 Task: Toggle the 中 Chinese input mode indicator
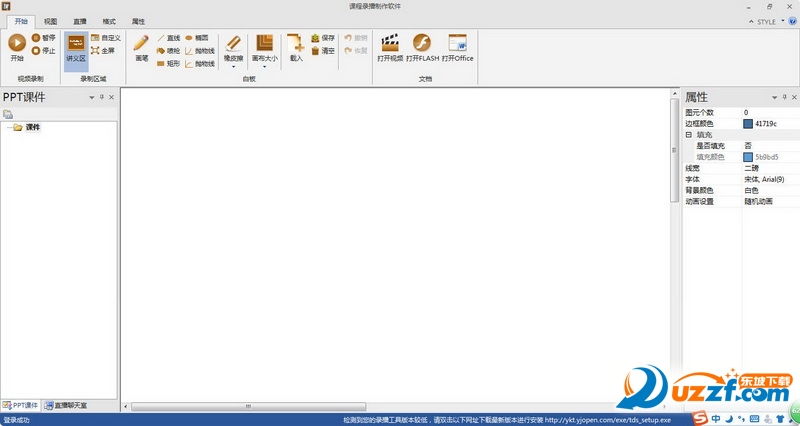pyautogui.click(x=716, y=419)
